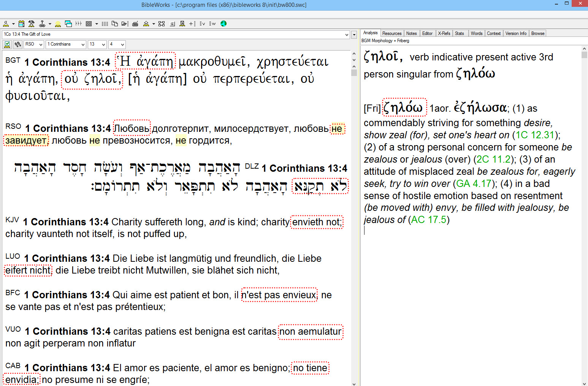Click the small arrow button right of the command line

354,35
